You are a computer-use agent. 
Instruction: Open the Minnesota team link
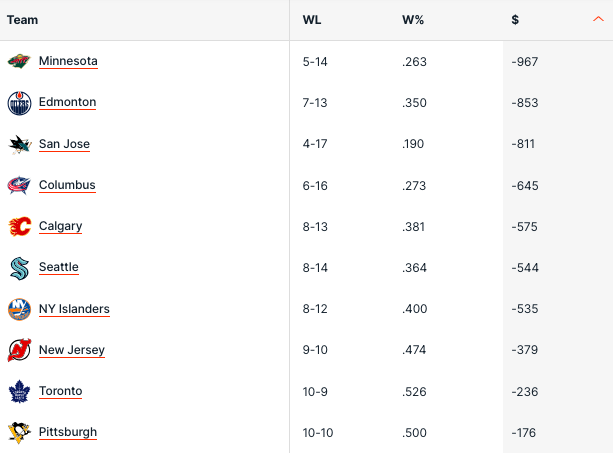tap(68, 61)
